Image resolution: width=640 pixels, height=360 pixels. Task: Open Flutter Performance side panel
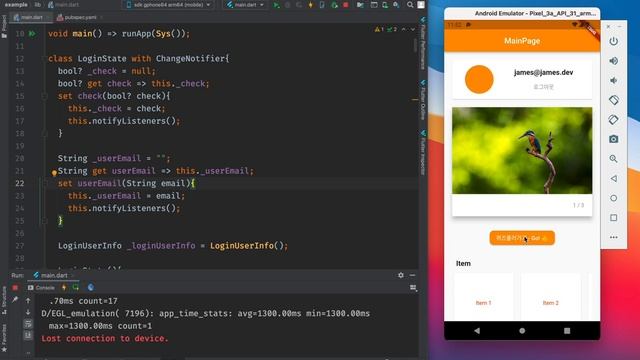[423, 43]
